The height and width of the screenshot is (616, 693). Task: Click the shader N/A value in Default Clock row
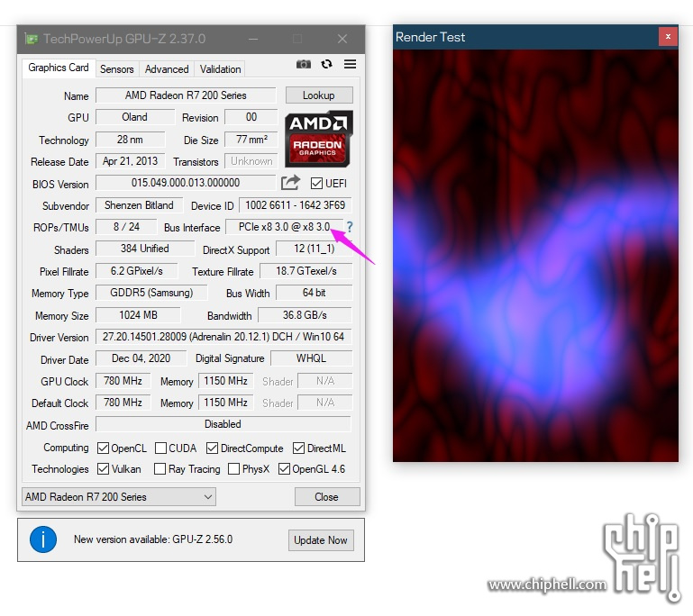tap(325, 403)
